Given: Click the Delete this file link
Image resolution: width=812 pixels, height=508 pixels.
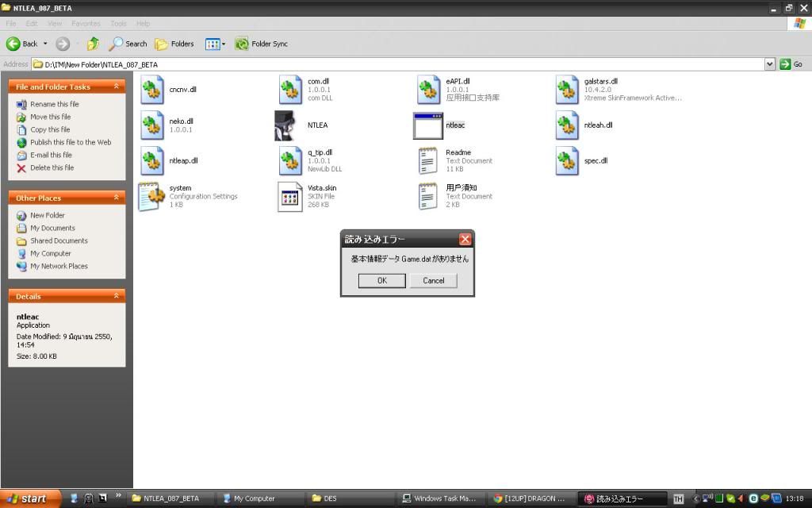Looking at the screenshot, I should tap(52, 167).
